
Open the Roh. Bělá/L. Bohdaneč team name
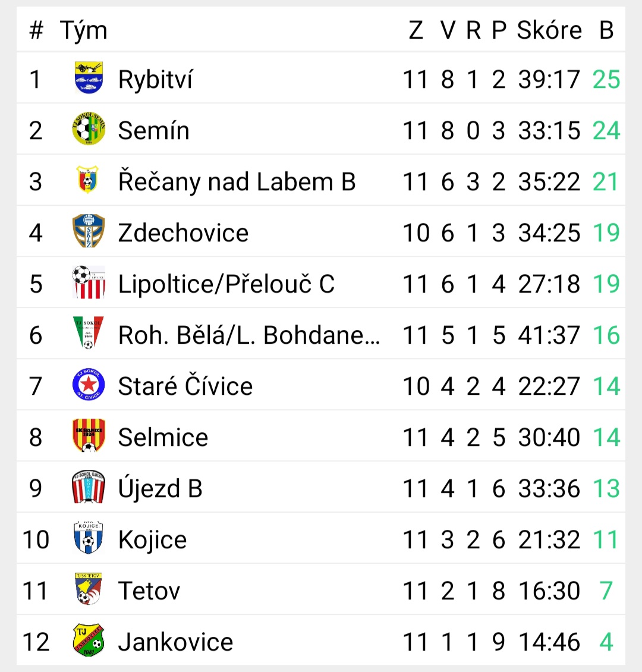tap(249, 335)
